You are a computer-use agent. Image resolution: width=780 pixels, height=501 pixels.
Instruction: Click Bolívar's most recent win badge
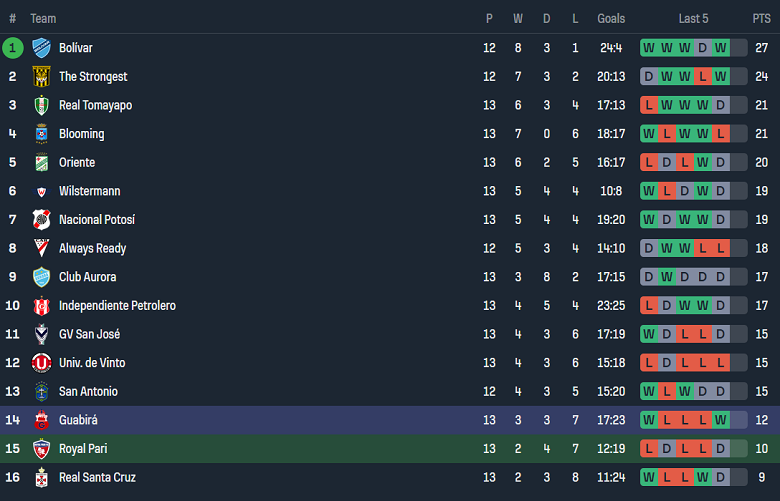click(x=720, y=48)
